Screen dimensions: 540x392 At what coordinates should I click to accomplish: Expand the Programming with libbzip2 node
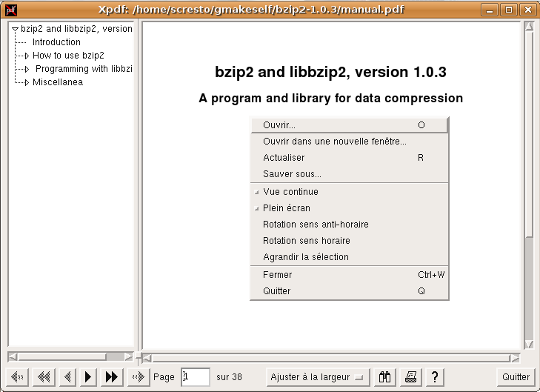(27, 69)
